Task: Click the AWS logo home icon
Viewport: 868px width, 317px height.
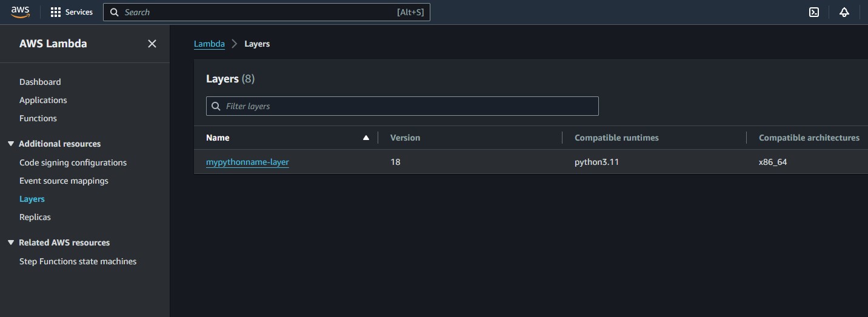Action: 20,12
